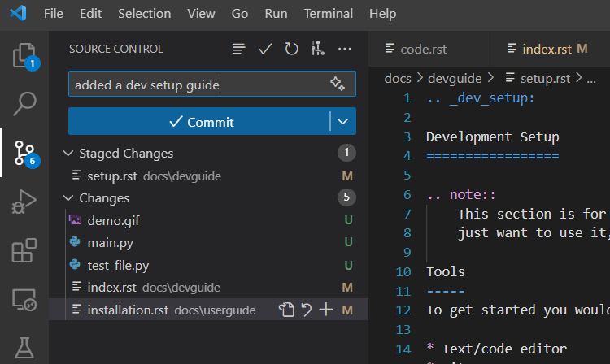Click the checkmark commit icon in header

pos(265,50)
